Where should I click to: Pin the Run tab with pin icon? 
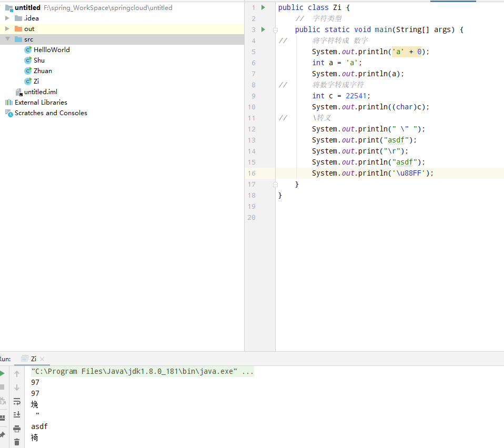(2, 435)
